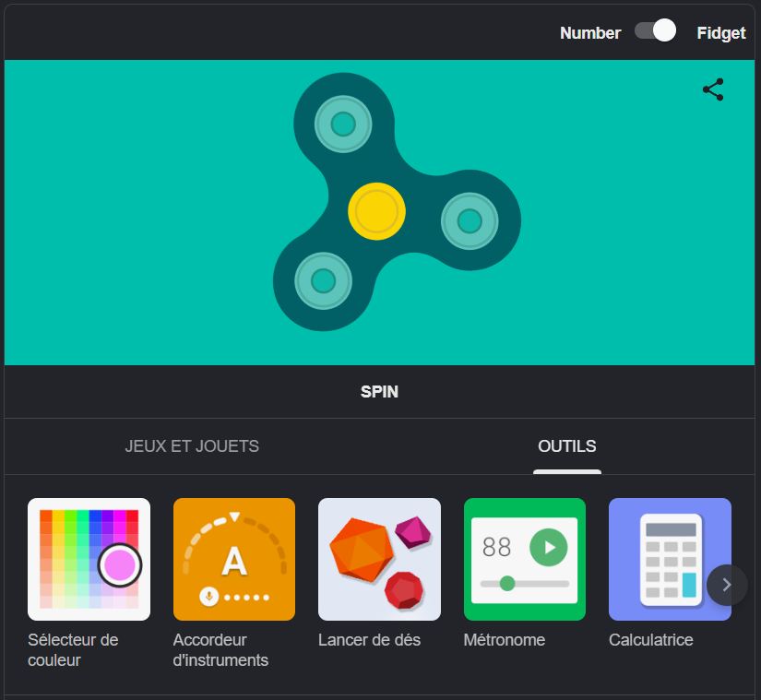Open the Sélecteur de couleur tool icon

[x=89, y=559]
